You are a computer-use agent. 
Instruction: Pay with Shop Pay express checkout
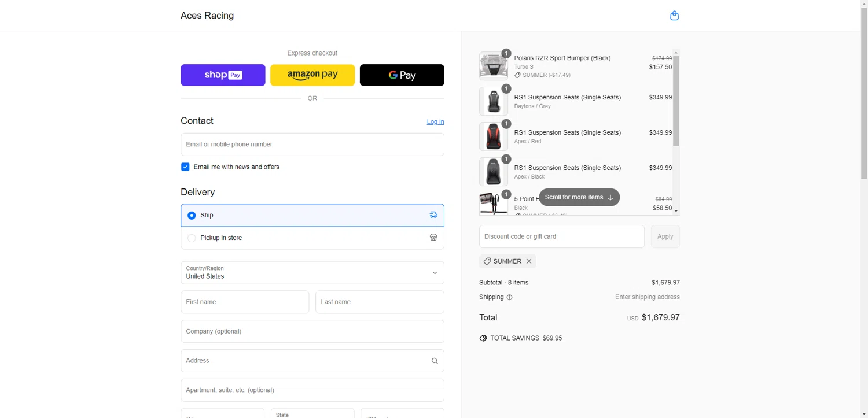click(x=223, y=75)
